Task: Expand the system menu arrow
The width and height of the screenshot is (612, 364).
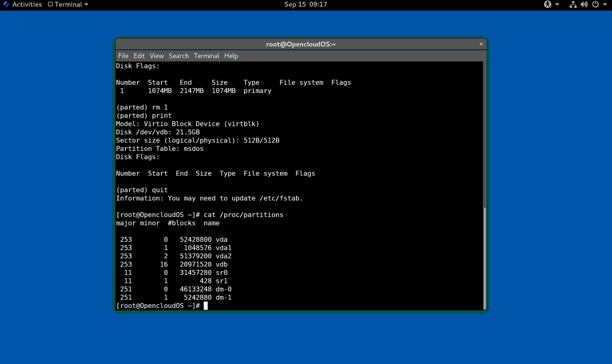Action: click(x=605, y=5)
